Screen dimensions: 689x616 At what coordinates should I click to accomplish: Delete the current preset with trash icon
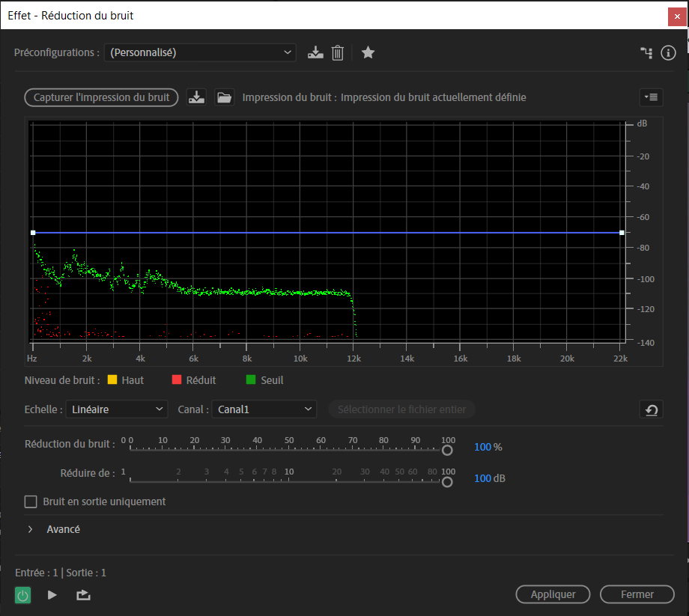coord(337,52)
